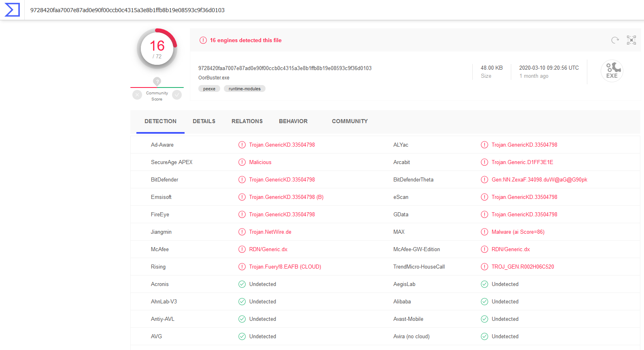Click the file hash in the summary card
This screenshot has width=644, height=350.
[x=285, y=68]
